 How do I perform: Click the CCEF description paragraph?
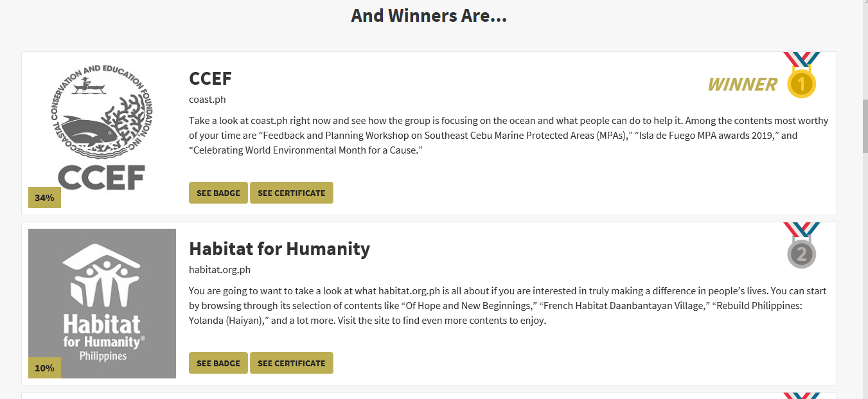click(508, 136)
